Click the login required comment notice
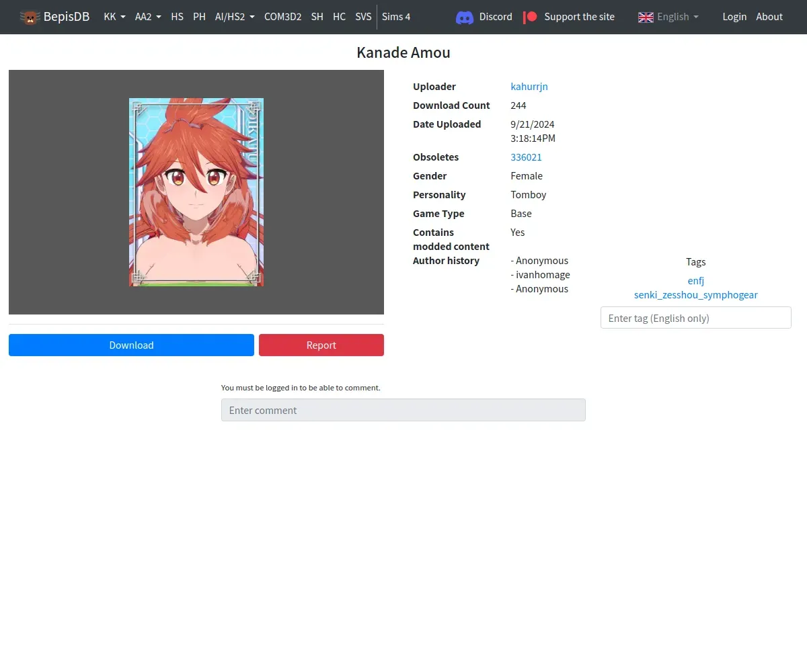Viewport: 807px width, 672px height. (x=301, y=388)
